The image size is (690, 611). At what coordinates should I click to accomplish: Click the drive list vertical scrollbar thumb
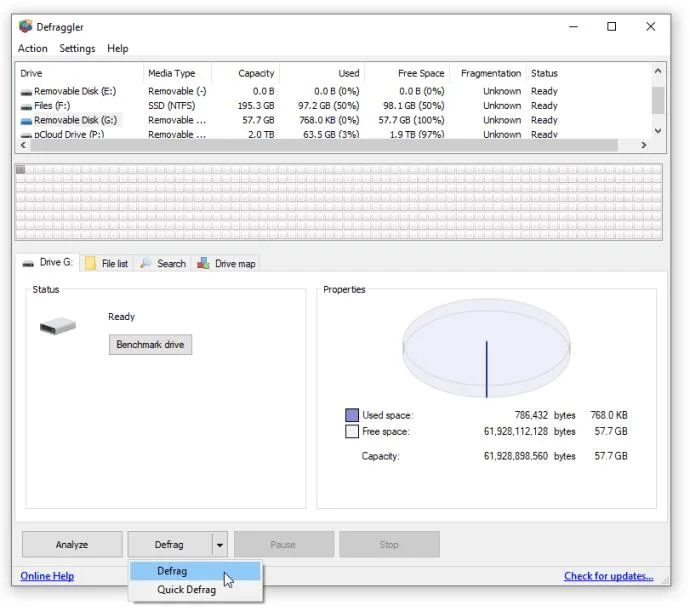[x=658, y=100]
